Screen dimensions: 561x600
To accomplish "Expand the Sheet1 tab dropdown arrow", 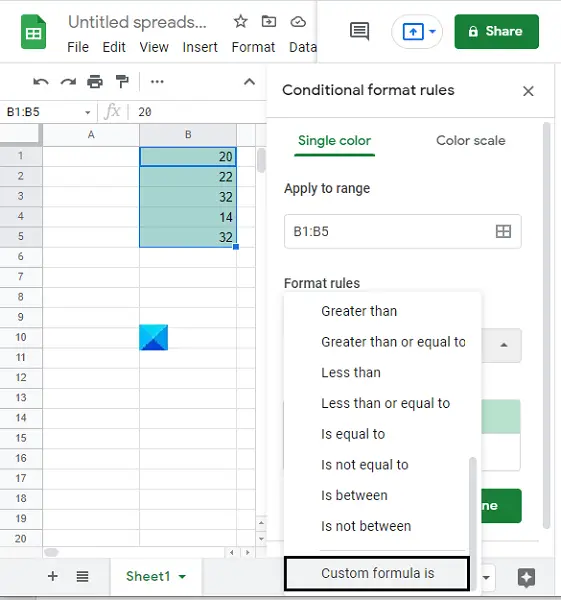I will 182,577.
